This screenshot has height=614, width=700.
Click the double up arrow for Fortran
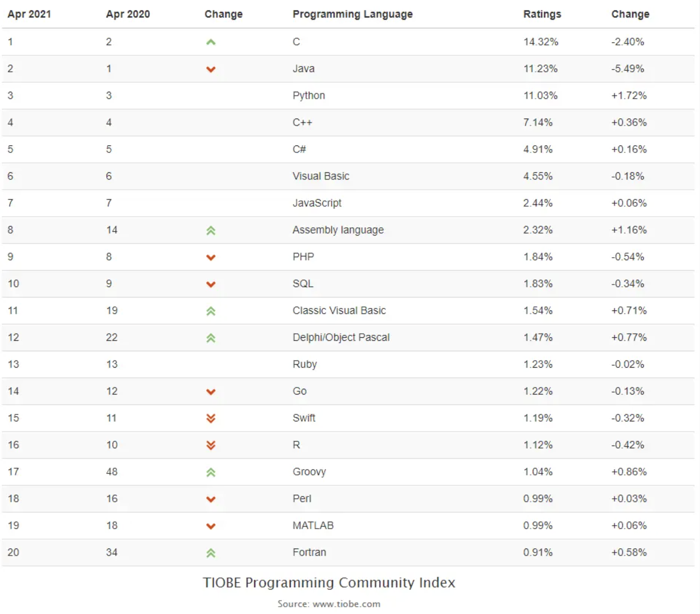pyautogui.click(x=211, y=553)
